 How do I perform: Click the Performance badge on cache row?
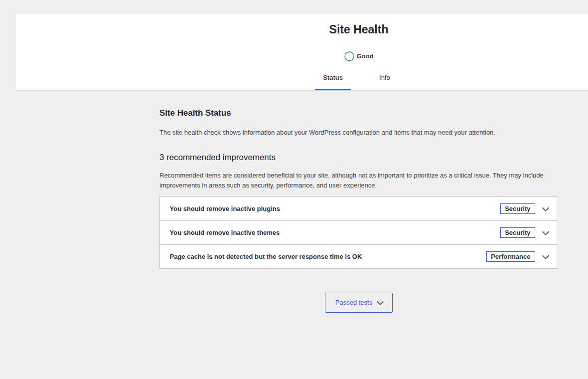[510, 257]
